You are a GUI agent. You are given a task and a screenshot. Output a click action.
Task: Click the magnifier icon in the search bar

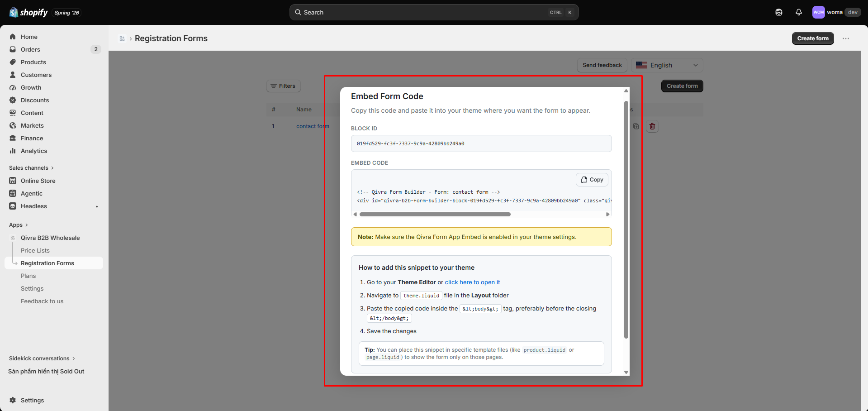[x=298, y=12]
